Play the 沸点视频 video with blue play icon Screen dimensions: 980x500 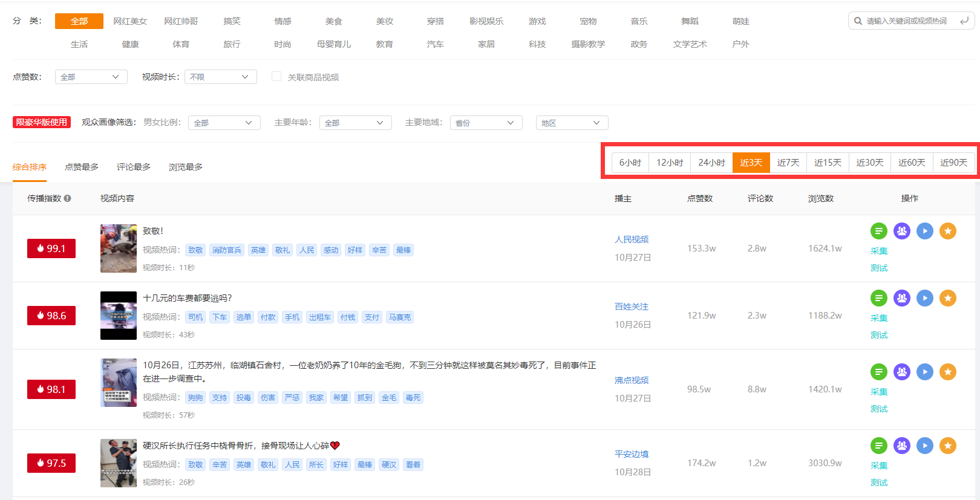pos(924,372)
